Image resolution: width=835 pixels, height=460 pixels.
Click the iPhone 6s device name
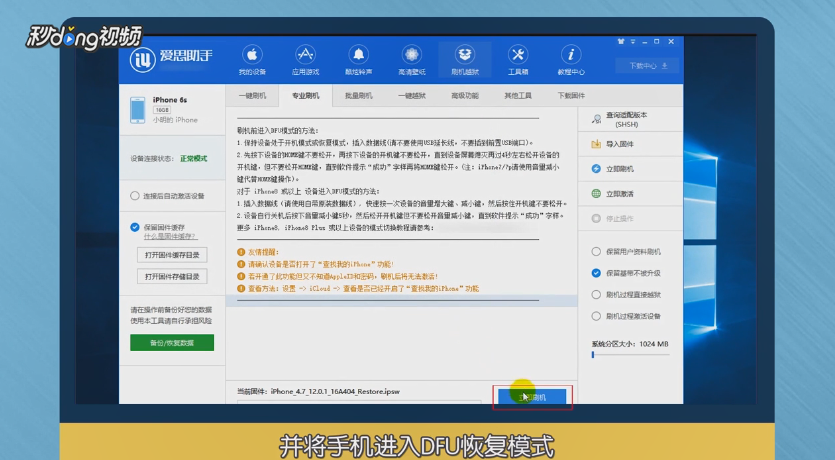170,100
